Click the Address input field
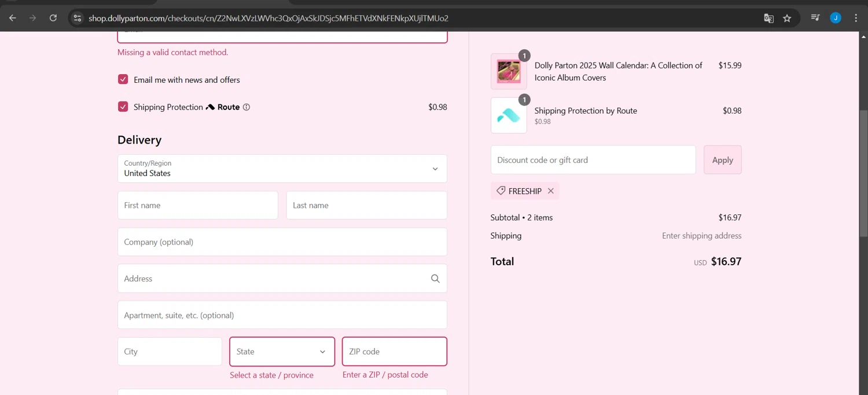This screenshot has height=395, width=868. point(282,279)
